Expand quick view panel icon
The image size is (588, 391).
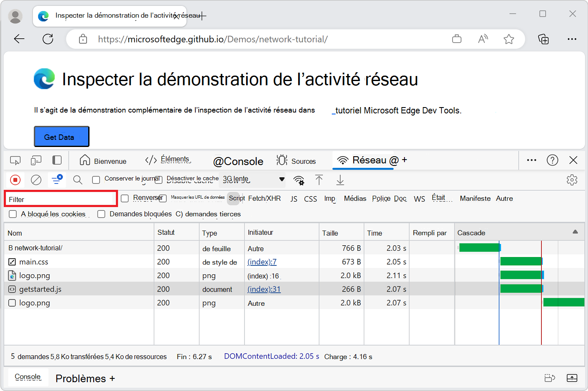pos(572,378)
